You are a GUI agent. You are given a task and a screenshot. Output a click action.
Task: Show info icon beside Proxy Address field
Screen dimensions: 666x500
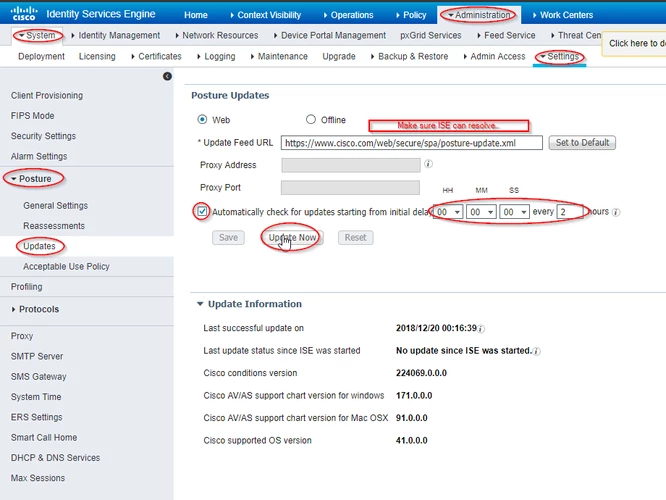tap(429, 164)
